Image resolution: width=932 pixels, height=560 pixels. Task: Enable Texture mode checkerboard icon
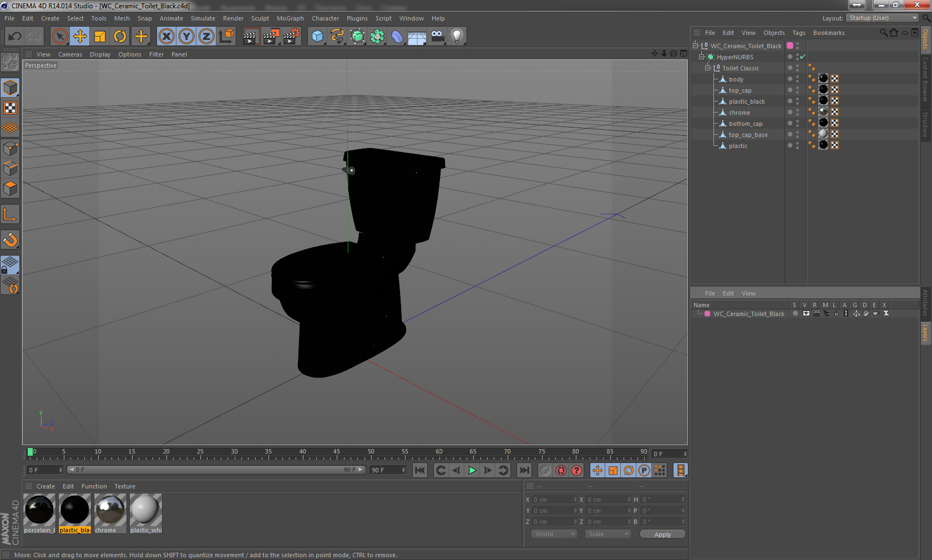point(11,108)
